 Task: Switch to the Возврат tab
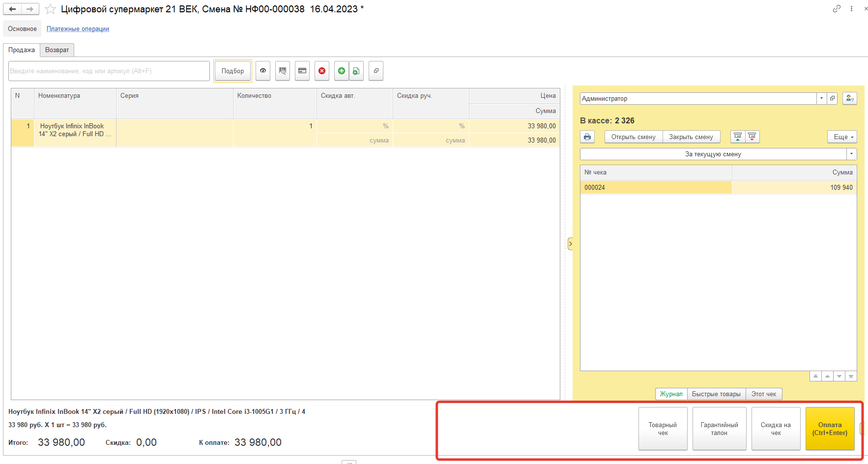pos(57,50)
